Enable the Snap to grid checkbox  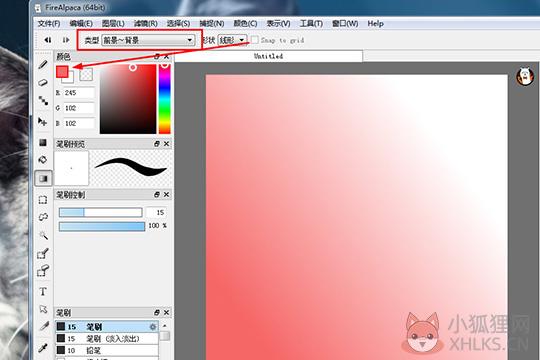tap(255, 40)
